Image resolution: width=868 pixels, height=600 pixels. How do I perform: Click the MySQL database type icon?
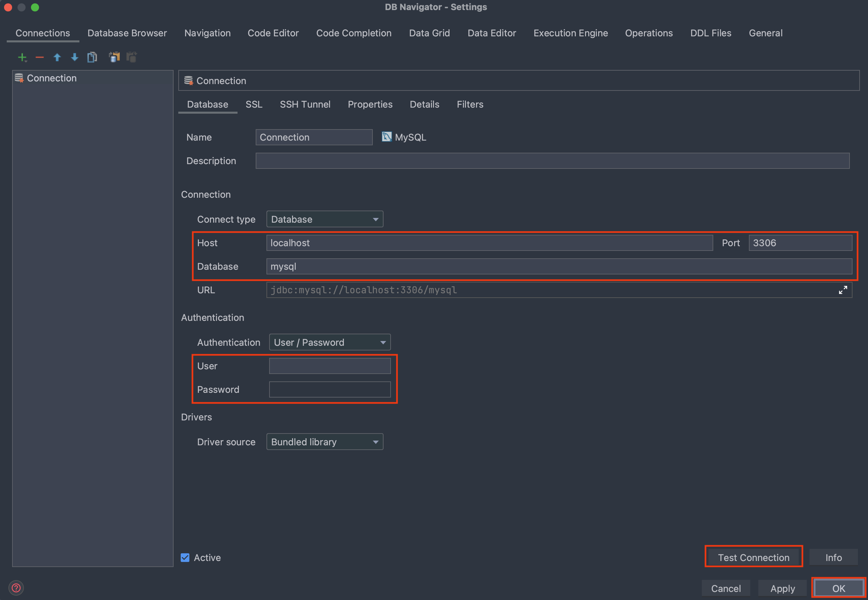coord(387,137)
